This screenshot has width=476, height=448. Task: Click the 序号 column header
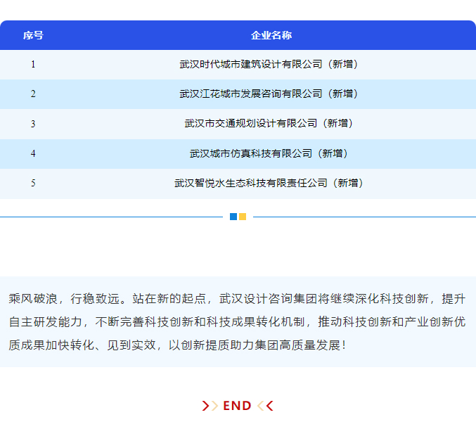tap(33, 35)
